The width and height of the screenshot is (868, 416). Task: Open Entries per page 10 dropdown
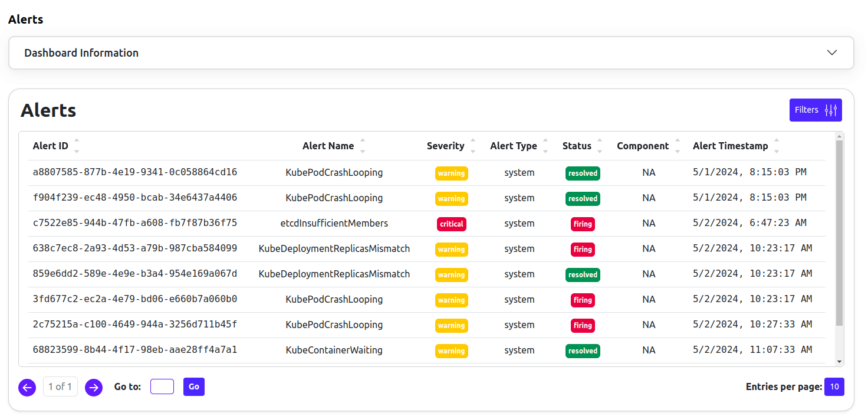click(x=834, y=387)
